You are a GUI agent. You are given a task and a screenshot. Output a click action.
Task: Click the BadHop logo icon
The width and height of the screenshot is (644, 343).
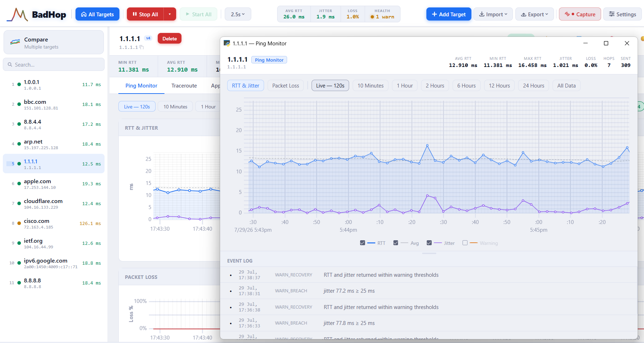(x=17, y=15)
